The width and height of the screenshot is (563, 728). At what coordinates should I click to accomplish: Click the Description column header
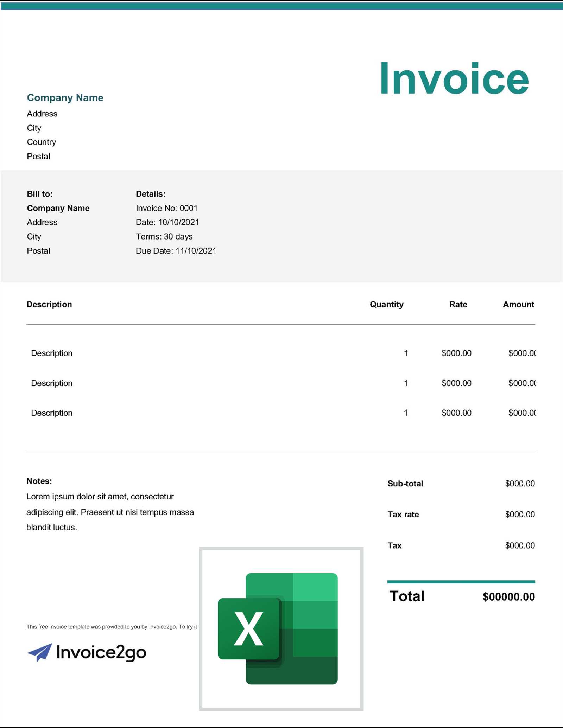pyautogui.click(x=49, y=305)
